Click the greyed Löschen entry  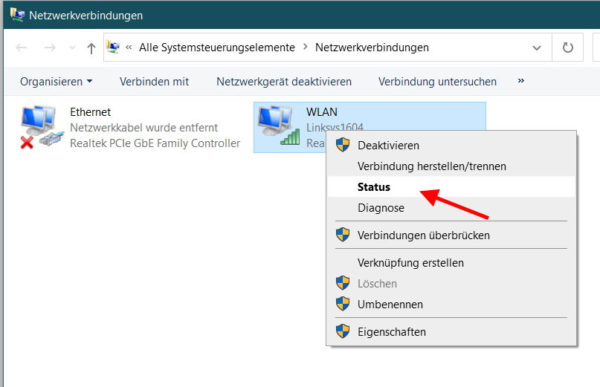[452, 284]
